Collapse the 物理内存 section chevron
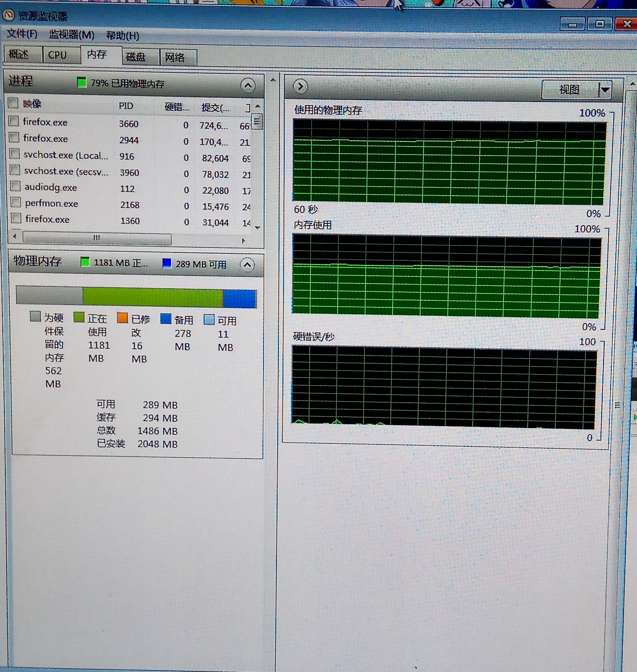This screenshot has height=672, width=637. tap(247, 265)
